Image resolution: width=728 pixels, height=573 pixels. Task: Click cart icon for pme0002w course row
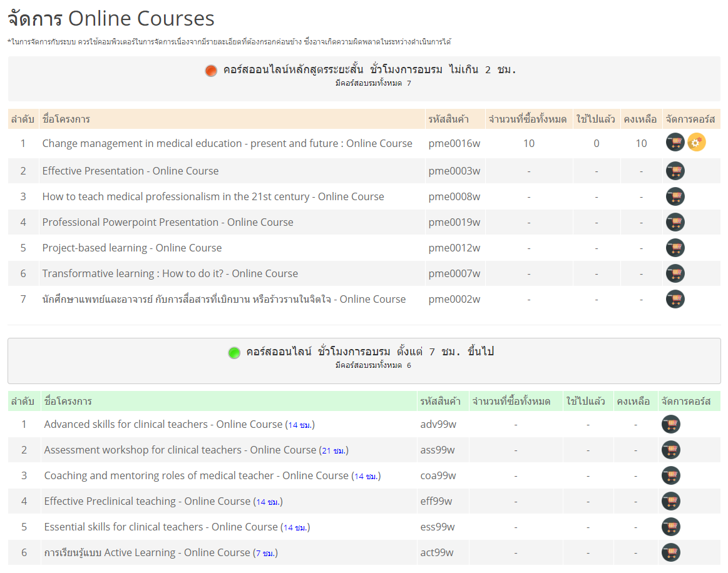pos(675,299)
